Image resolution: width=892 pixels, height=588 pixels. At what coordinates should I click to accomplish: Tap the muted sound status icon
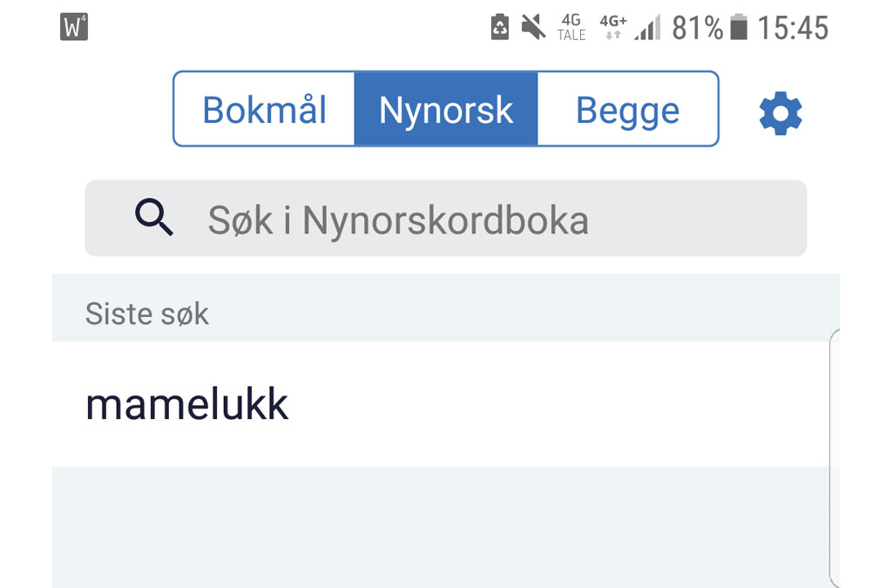[x=533, y=28]
